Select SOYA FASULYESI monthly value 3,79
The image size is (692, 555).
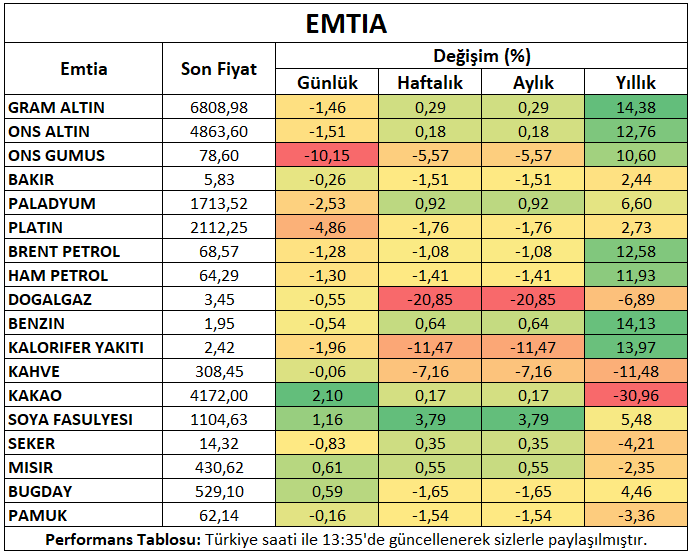[533, 419]
